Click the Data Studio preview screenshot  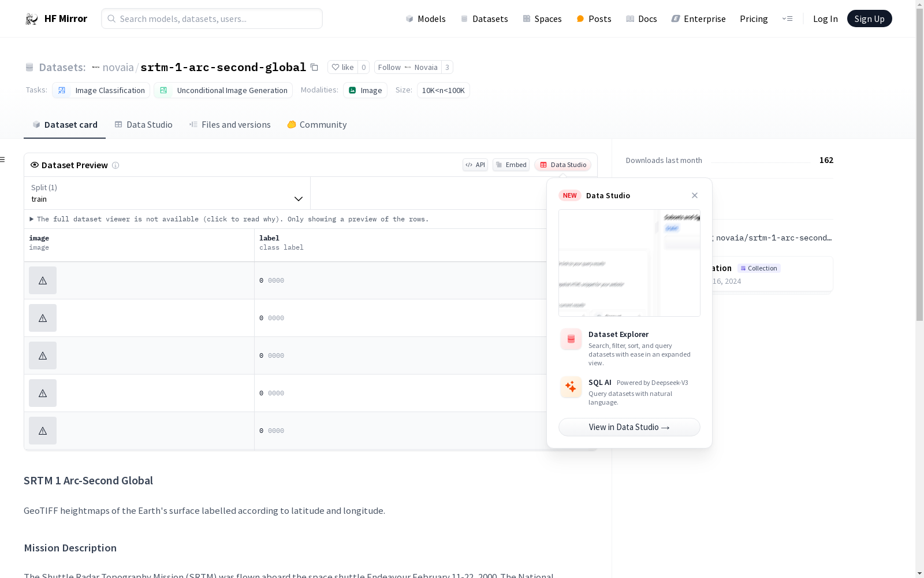click(x=629, y=263)
